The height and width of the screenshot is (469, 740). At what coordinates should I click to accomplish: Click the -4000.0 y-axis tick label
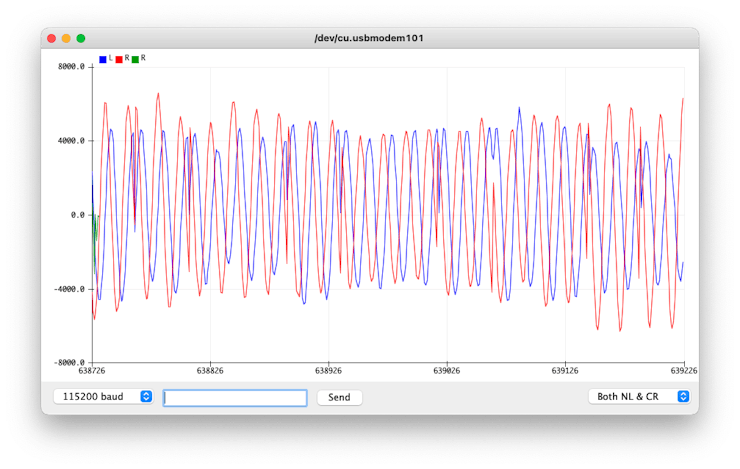70,289
